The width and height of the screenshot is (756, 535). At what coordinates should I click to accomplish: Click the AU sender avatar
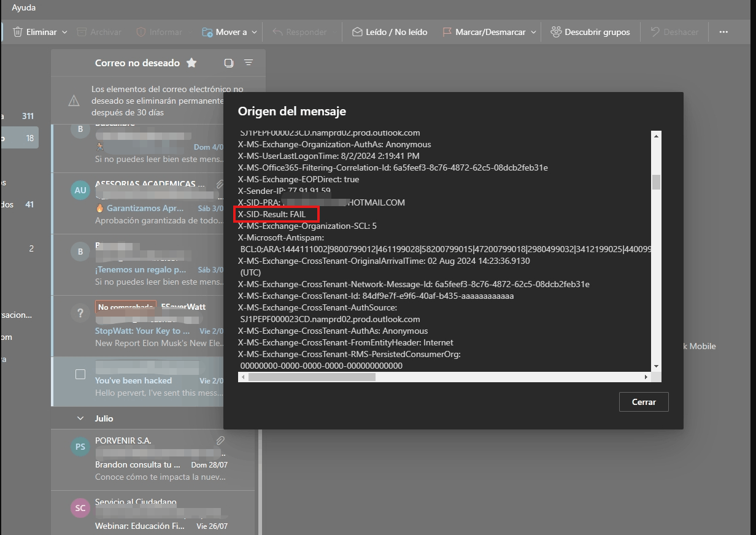(x=80, y=190)
